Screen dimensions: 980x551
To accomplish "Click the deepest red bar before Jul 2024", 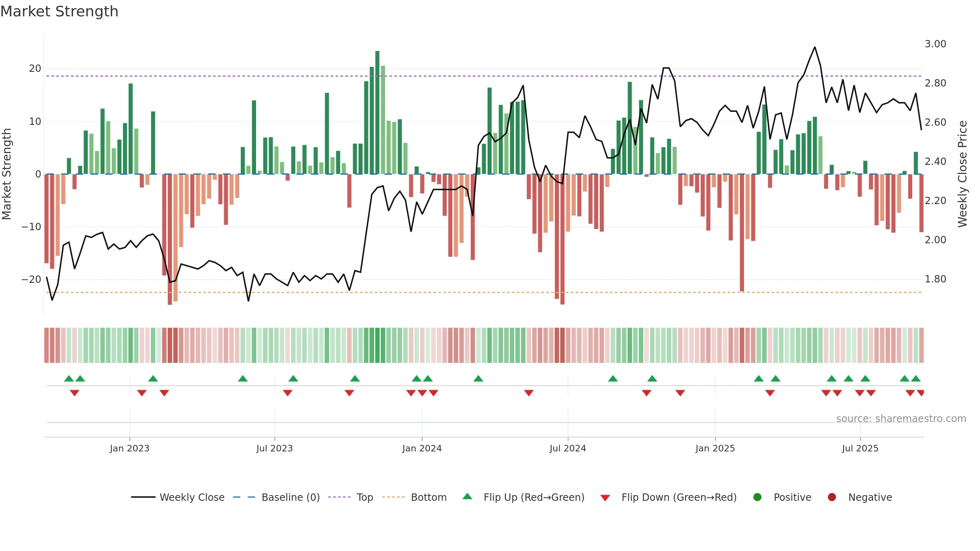I will pos(562,239).
